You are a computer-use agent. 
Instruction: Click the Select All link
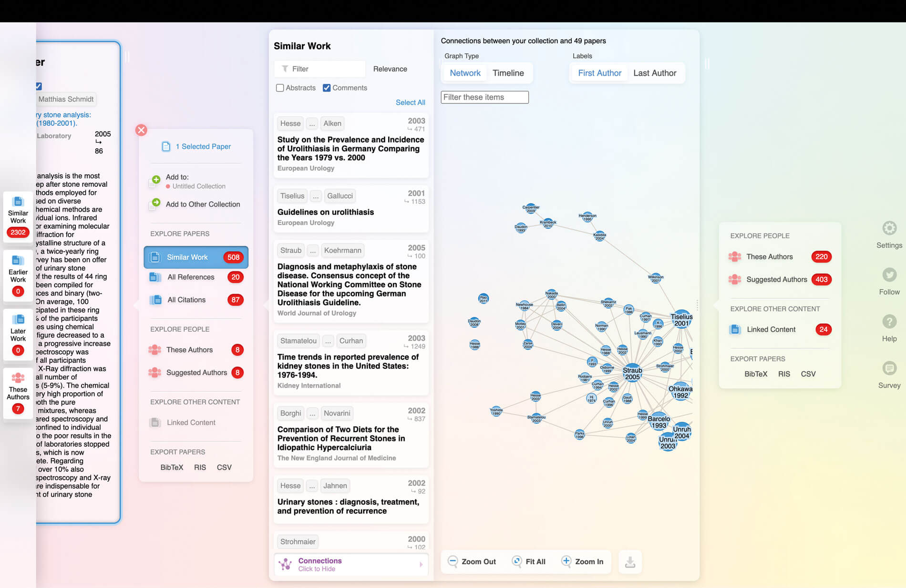point(410,102)
